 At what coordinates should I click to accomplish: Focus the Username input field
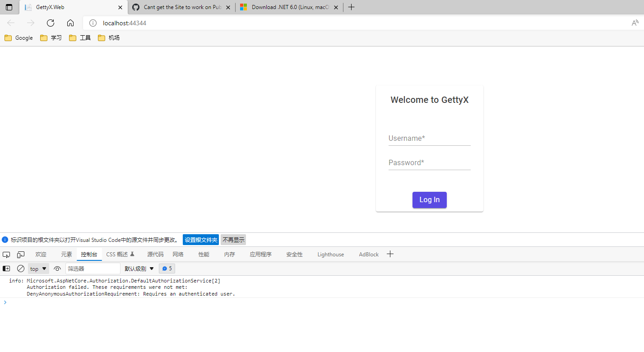click(429, 138)
